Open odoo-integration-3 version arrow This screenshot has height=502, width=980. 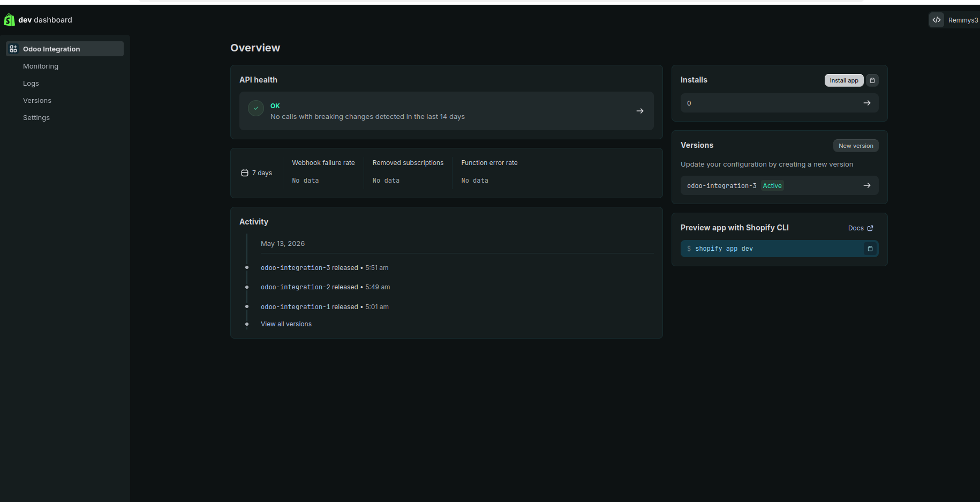(x=867, y=185)
